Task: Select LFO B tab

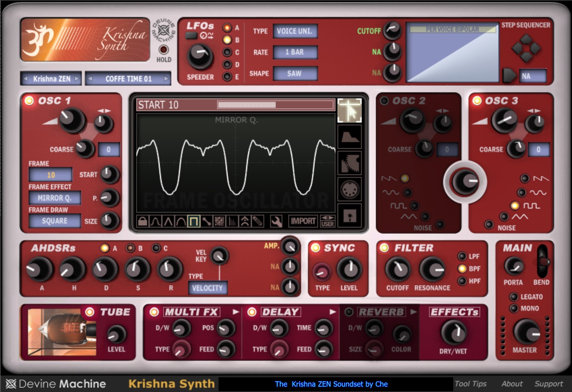Action: (x=227, y=40)
